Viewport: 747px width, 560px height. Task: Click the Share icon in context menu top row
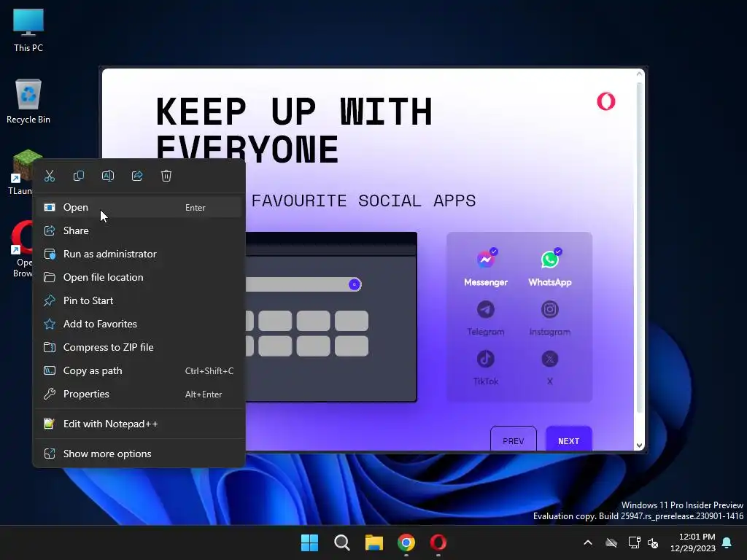137,176
